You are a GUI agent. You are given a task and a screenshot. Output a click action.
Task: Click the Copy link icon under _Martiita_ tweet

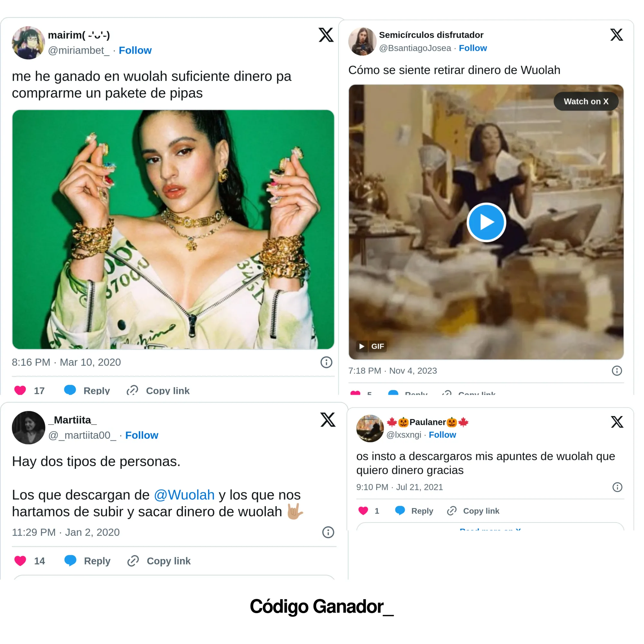[x=132, y=561]
